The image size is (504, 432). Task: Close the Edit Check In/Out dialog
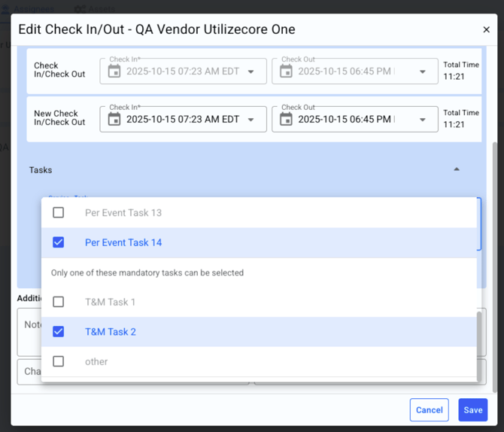tap(486, 29)
